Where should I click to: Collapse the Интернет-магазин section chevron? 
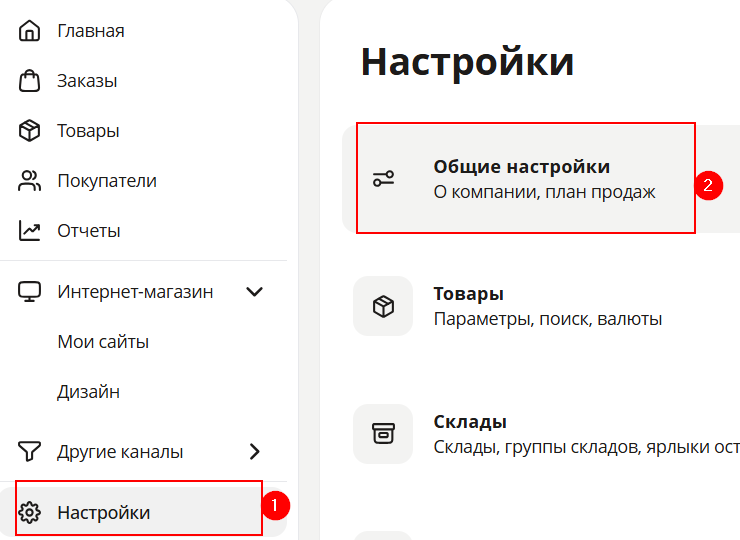[254, 292]
